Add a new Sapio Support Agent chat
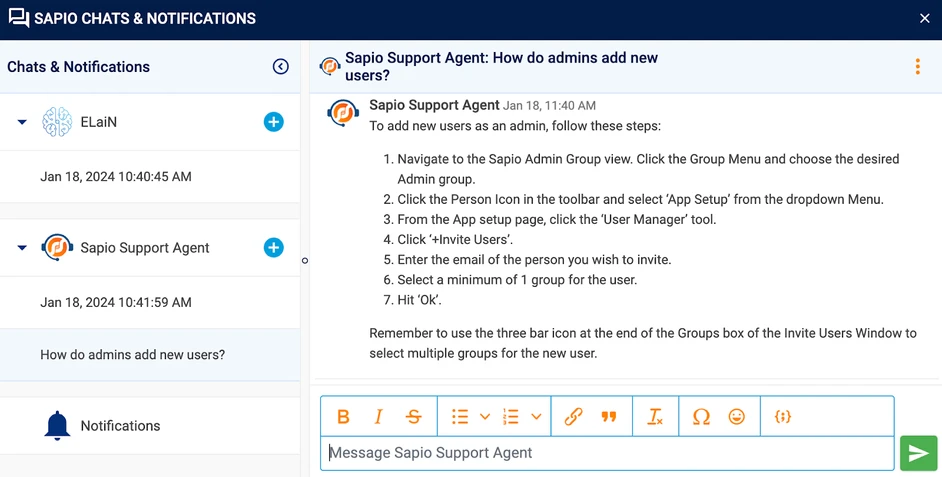This screenshot has width=942, height=477. (273, 248)
